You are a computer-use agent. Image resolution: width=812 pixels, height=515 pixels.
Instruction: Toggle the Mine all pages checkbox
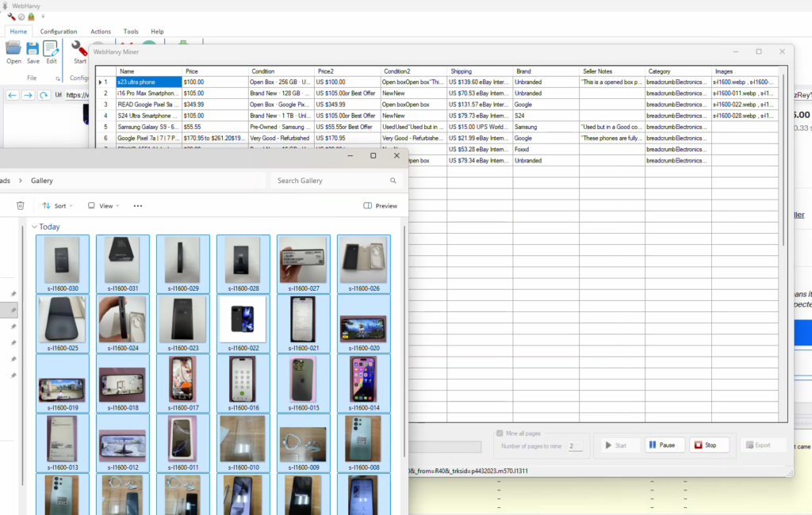[x=499, y=433]
